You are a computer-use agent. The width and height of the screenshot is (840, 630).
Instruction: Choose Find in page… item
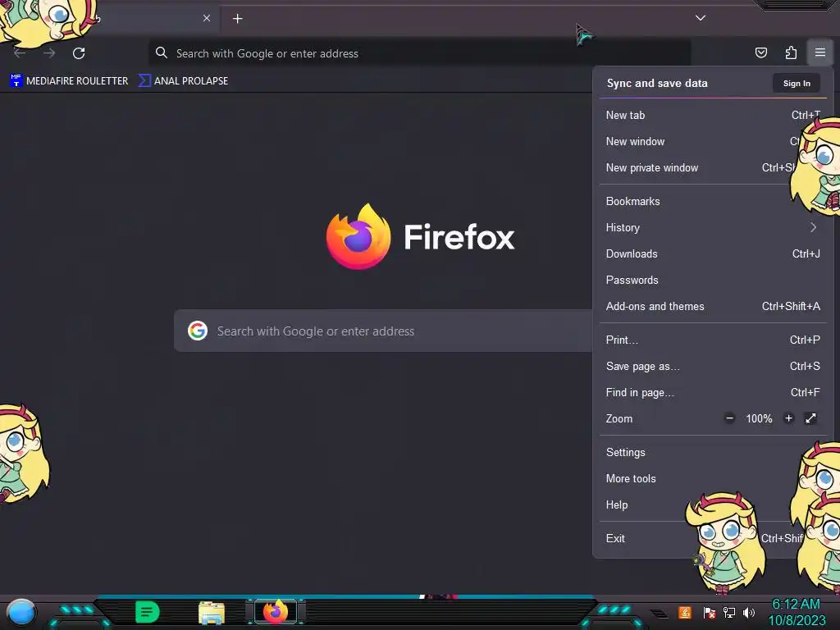point(713,393)
